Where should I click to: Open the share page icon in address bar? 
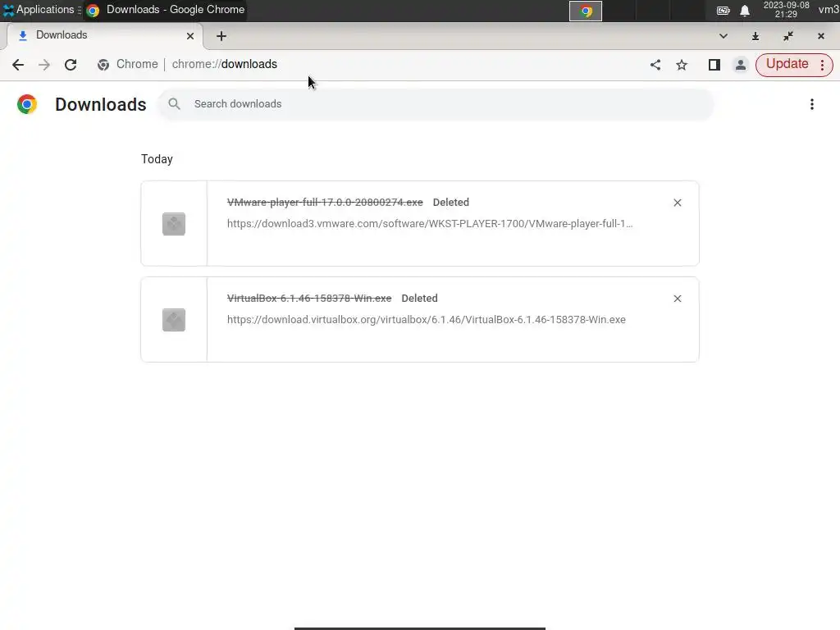(x=655, y=65)
